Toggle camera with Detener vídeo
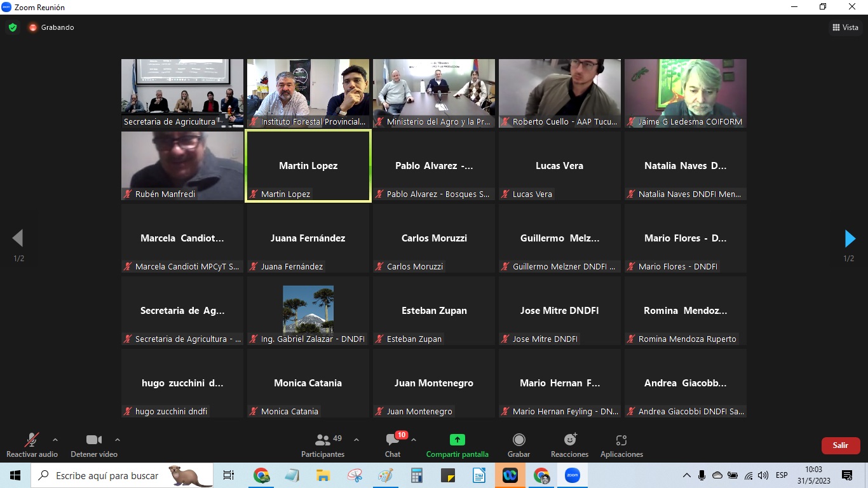The width and height of the screenshot is (868, 488). (x=94, y=445)
